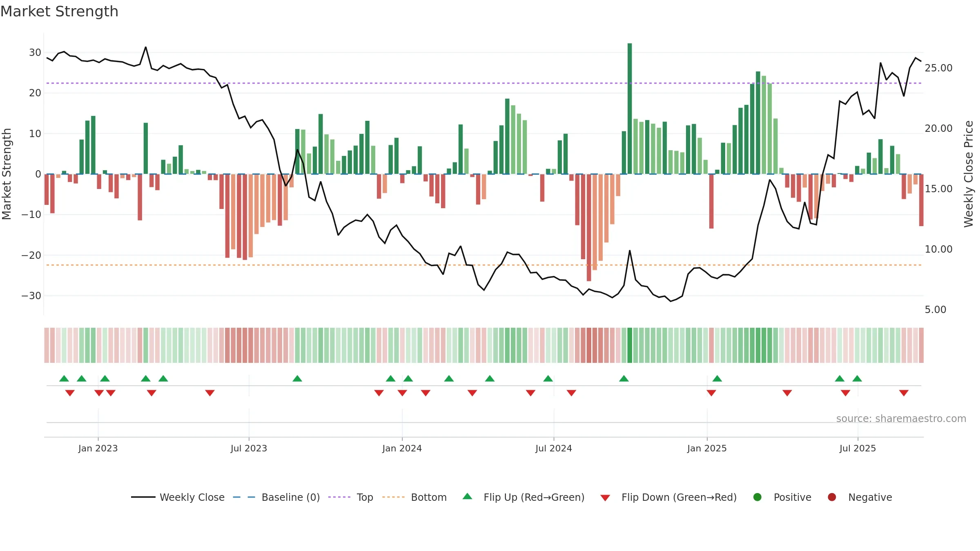Viewport: 980px width, 551px height.
Task: Click the orange dotted Bottom threshold line
Action: pyautogui.click(x=484, y=265)
